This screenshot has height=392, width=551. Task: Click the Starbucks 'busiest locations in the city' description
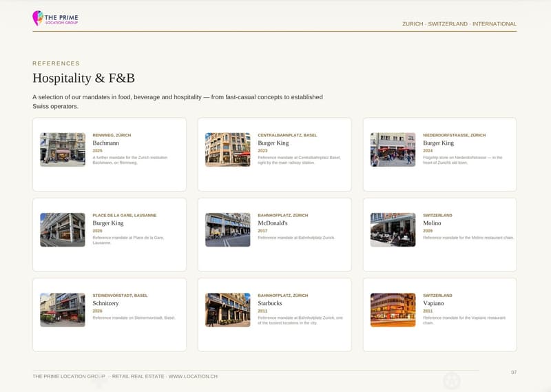coord(300,320)
